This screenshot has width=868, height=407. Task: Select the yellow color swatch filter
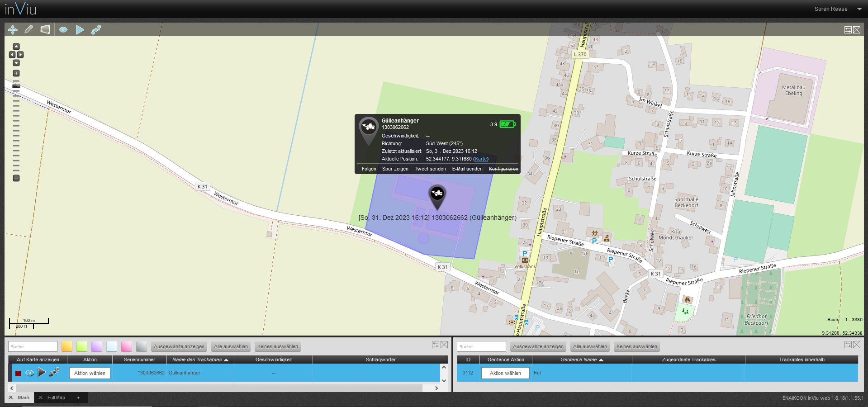66,346
